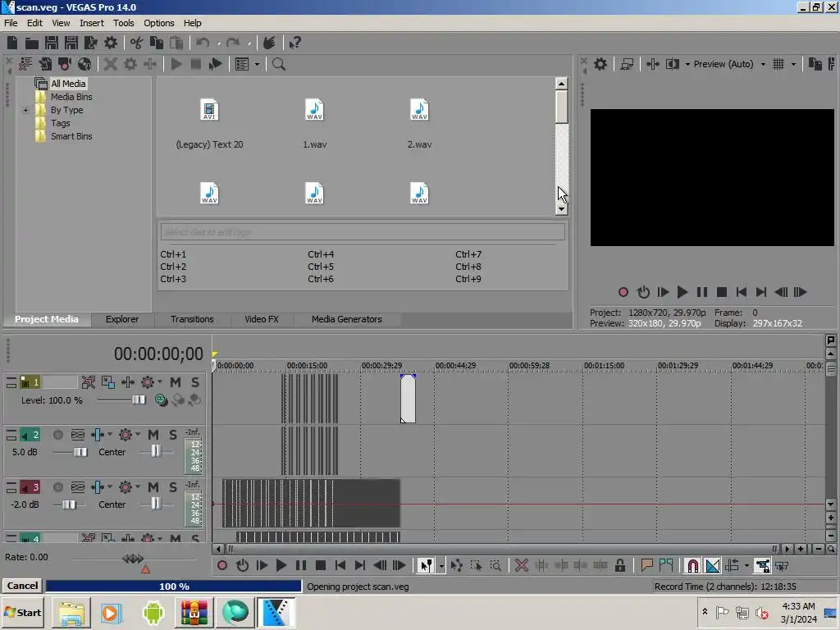Open the Views dropdown arrow in Project Media
The height and width of the screenshot is (630, 840).
click(257, 65)
